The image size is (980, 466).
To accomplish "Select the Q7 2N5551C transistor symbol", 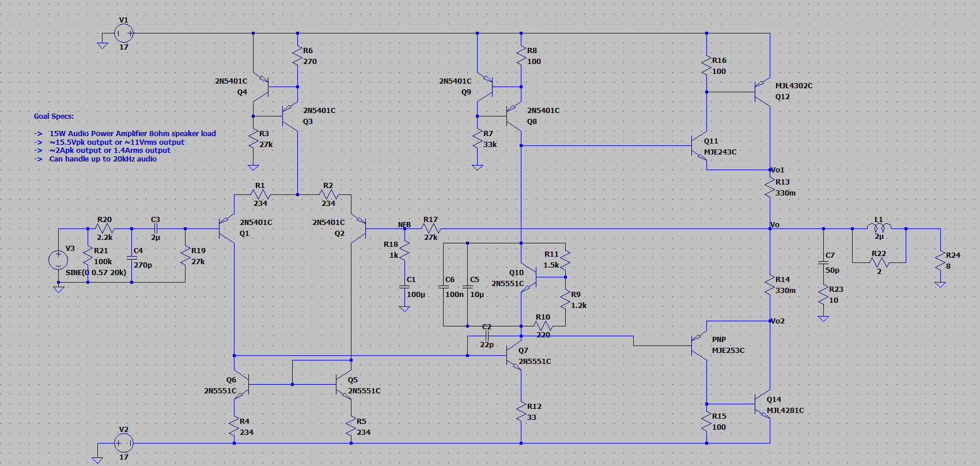I will click(513, 355).
